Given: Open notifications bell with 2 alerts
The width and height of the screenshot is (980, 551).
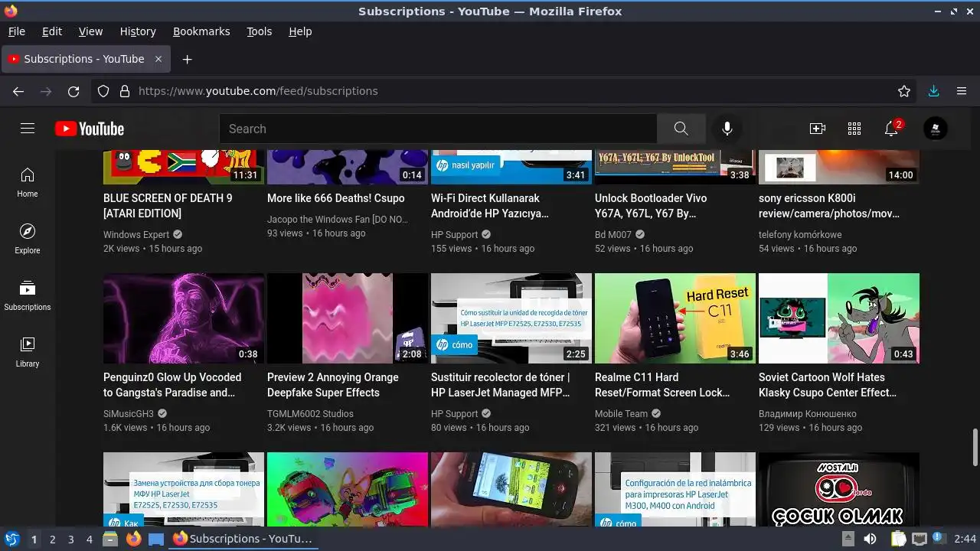Looking at the screenshot, I should tap(892, 128).
